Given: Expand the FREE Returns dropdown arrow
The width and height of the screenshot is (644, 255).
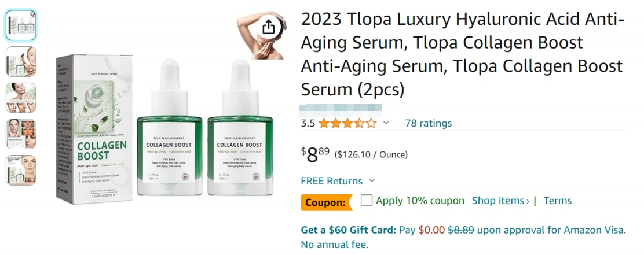Looking at the screenshot, I should tap(372, 181).
